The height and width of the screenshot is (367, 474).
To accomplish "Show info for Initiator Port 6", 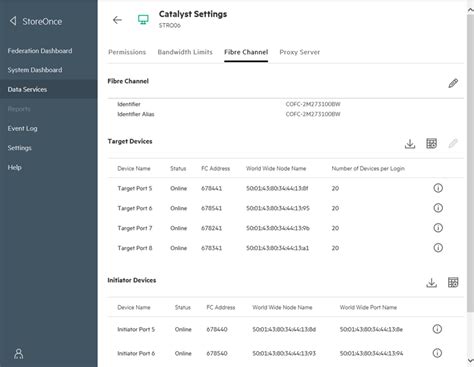I will pos(437,353).
